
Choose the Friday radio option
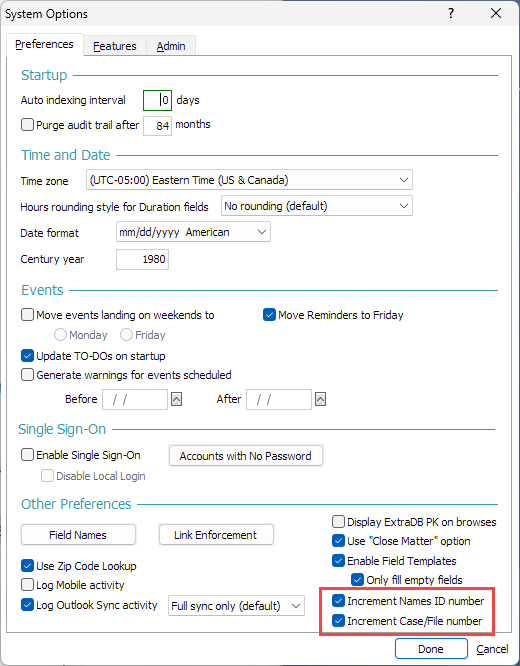pos(126,335)
